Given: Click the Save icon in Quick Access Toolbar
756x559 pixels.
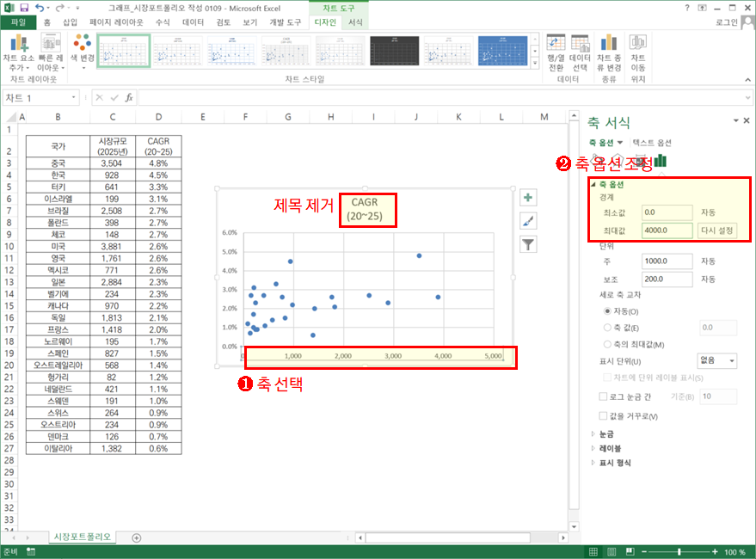Looking at the screenshot, I should (x=26, y=7).
